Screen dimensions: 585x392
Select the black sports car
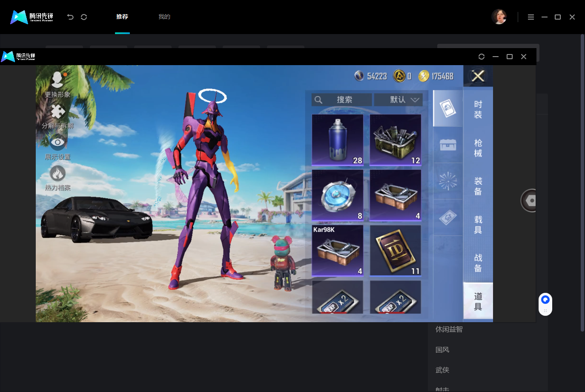[97, 219]
